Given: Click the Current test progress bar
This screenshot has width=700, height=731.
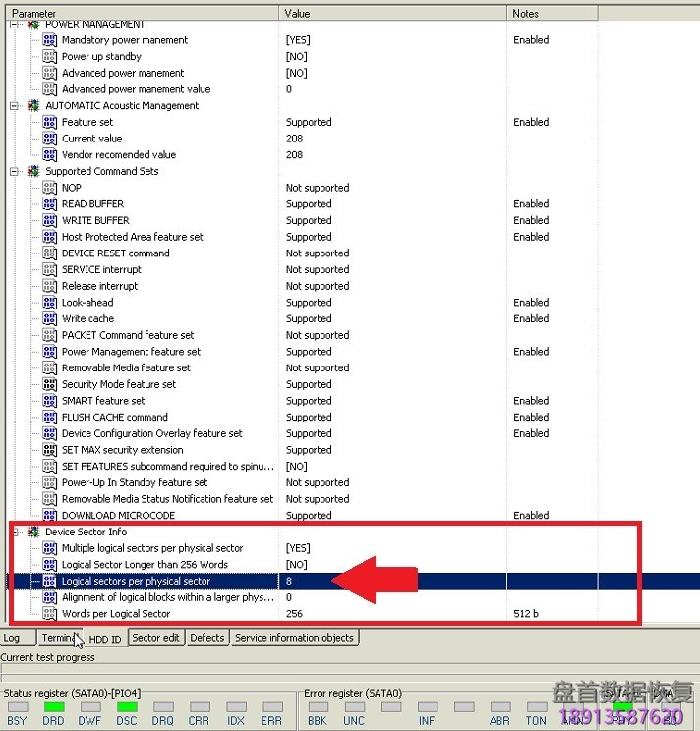Looking at the screenshot, I should click(350, 674).
